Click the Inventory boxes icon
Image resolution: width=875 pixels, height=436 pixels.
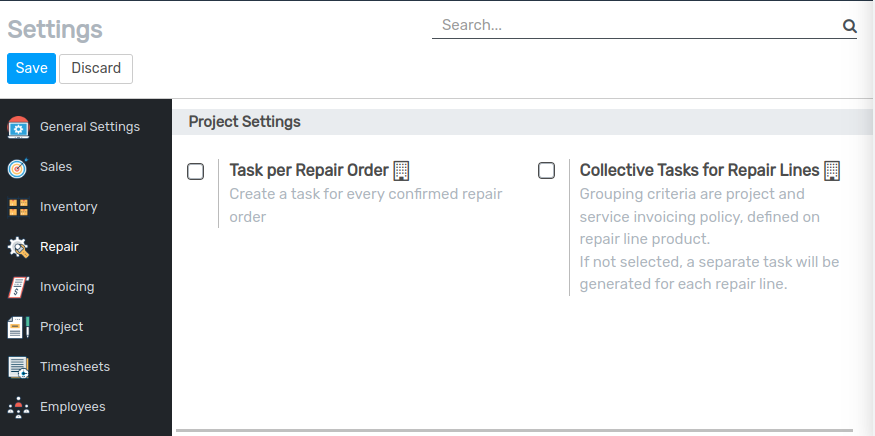pos(18,207)
